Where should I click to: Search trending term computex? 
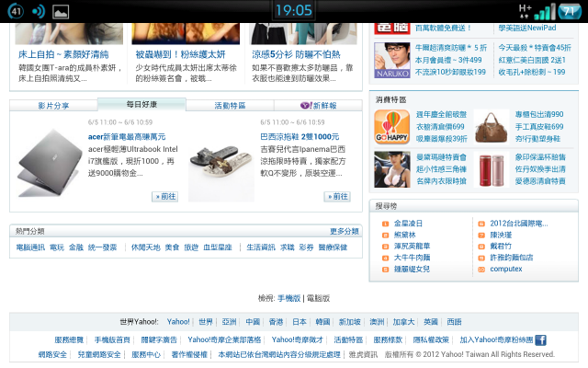[506, 270]
